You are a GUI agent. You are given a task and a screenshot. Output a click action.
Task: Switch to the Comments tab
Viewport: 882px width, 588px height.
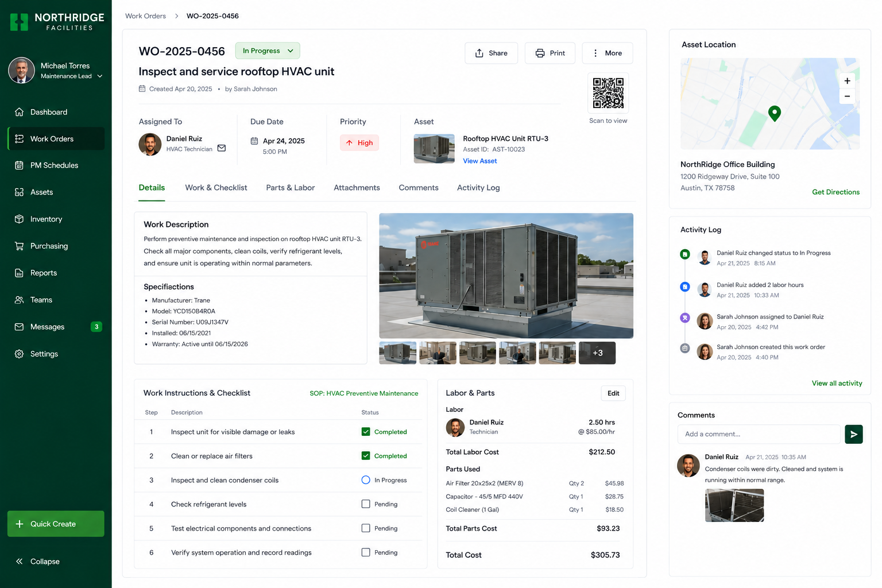point(419,188)
